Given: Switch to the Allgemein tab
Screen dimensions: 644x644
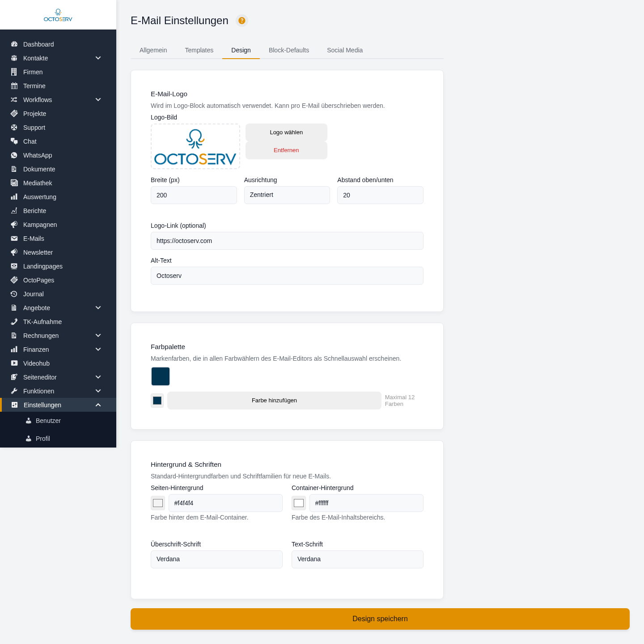Looking at the screenshot, I should tap(153, 50).
